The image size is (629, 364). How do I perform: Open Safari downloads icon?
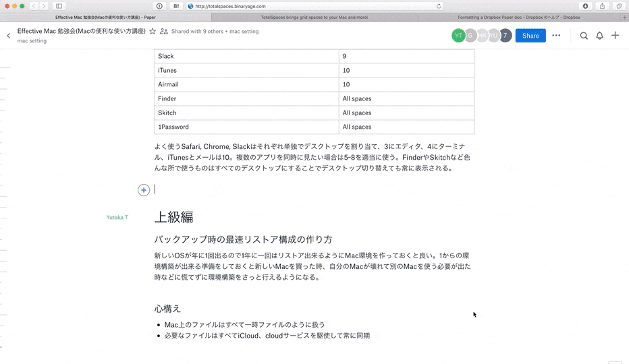[585, 6]
